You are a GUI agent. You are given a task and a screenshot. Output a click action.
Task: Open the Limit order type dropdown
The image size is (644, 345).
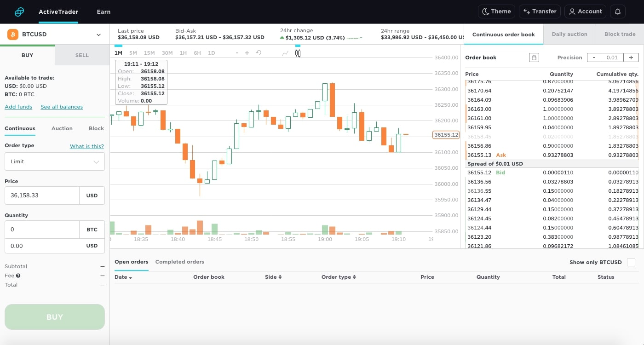tap(55, 161)
